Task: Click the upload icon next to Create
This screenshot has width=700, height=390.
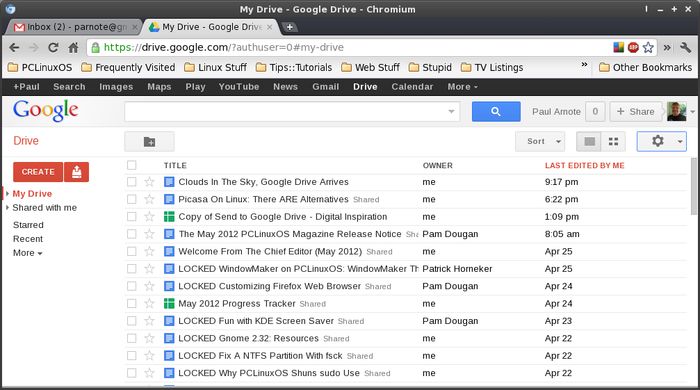Action: tap(76, 172)
